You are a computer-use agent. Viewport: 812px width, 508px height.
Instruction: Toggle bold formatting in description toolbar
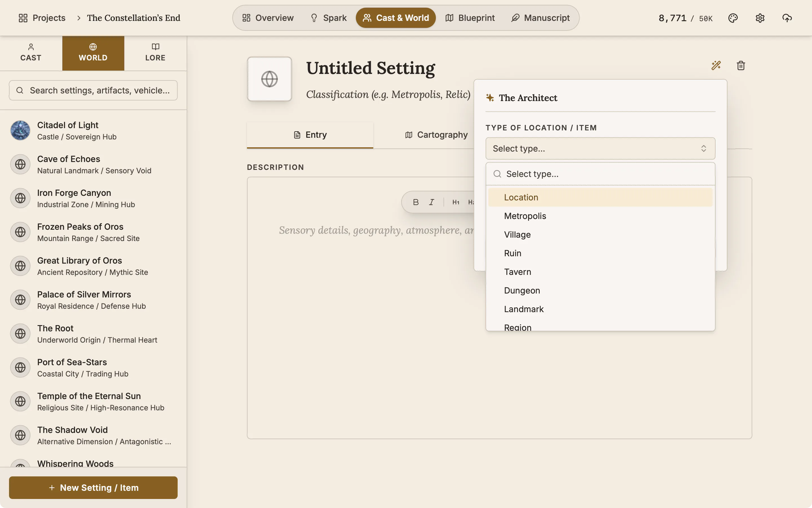click(x=416, y=202)
